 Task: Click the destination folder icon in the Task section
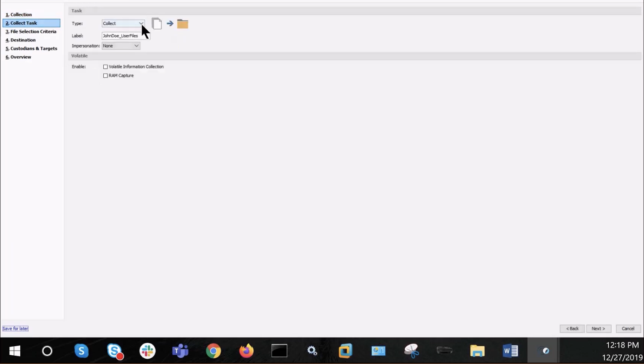(183, 23)
